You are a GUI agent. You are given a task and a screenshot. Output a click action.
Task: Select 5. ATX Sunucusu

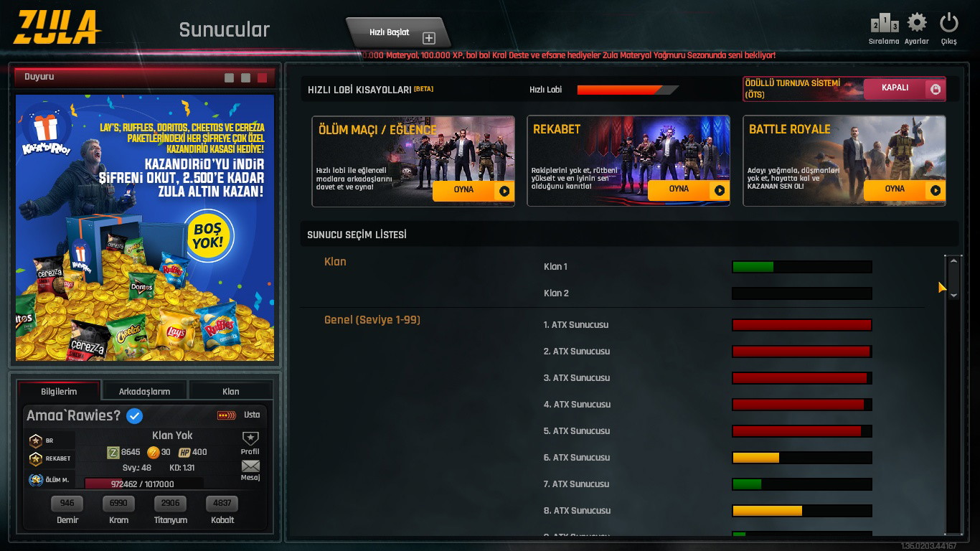tap(576, 431)
